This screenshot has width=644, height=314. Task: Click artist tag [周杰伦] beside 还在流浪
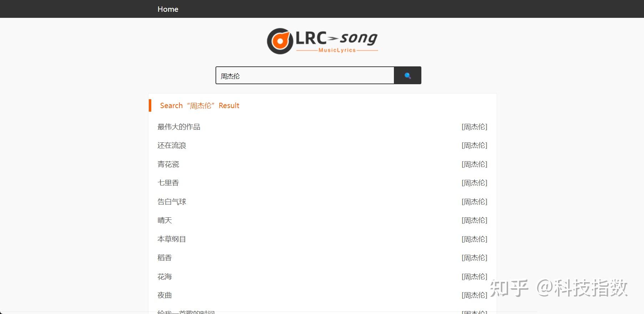[x=474, y=145]
